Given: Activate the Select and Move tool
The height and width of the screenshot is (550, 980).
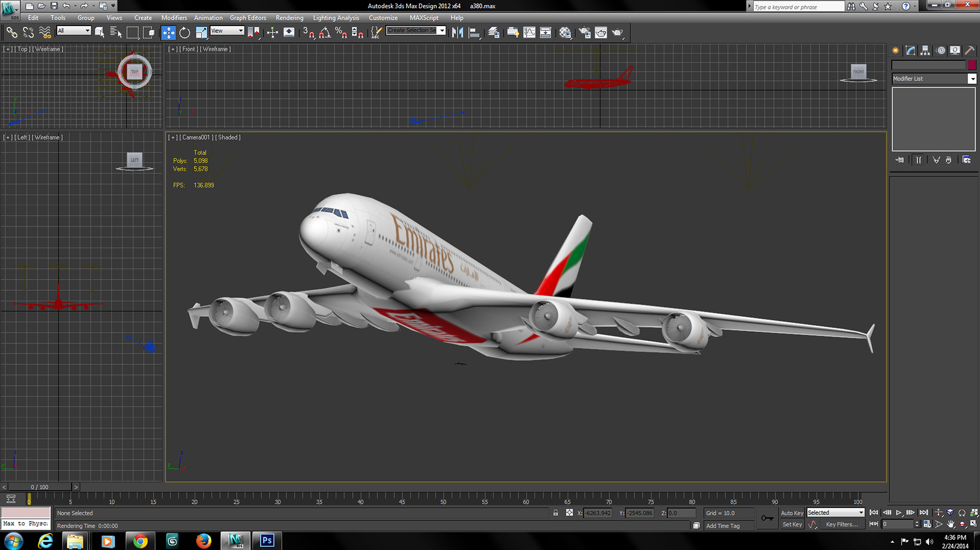Looking at the screenshot, I should pyautogui.click(x=168, y=33).
